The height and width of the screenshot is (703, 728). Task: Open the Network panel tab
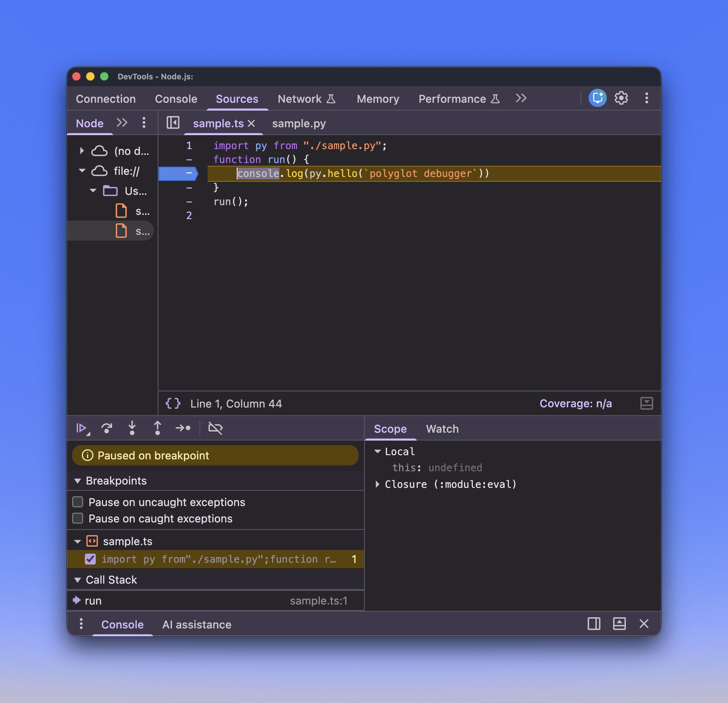pyautogui.click(x=306, y=99)
